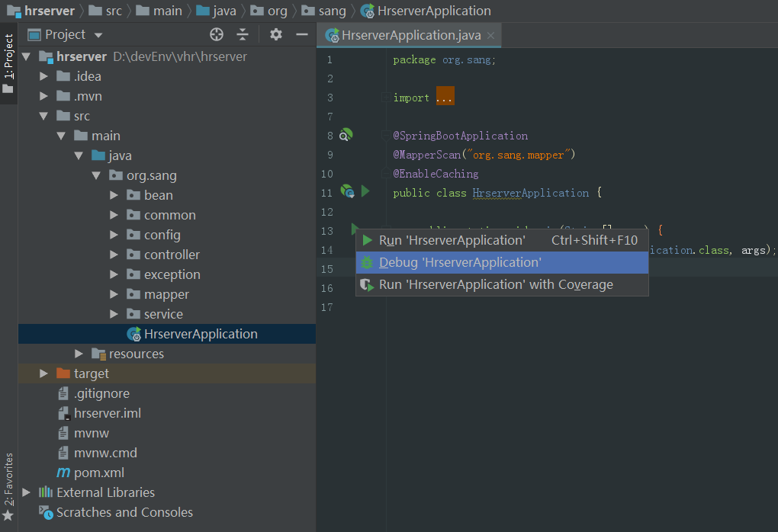
Task: Click the locate/scroll from source target icon
Action: pos(217,34)
